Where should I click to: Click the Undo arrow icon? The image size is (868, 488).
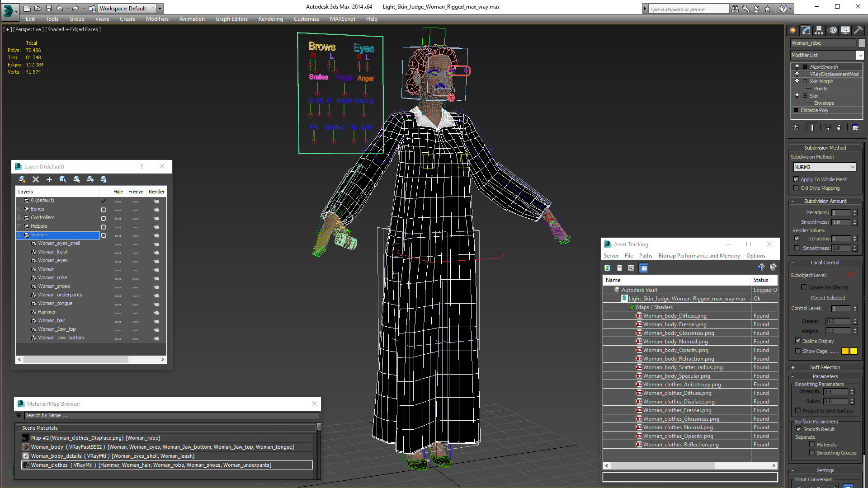59,8
